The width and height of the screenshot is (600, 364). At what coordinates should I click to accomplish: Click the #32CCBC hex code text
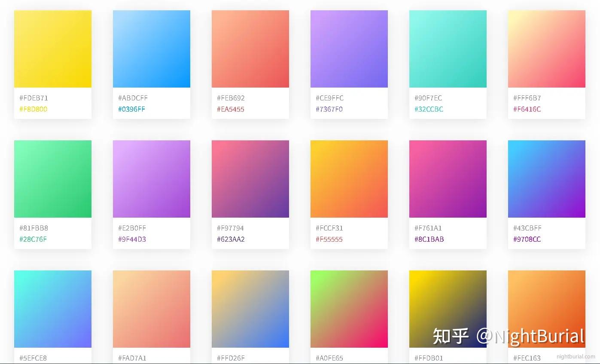tap(428, 109)
